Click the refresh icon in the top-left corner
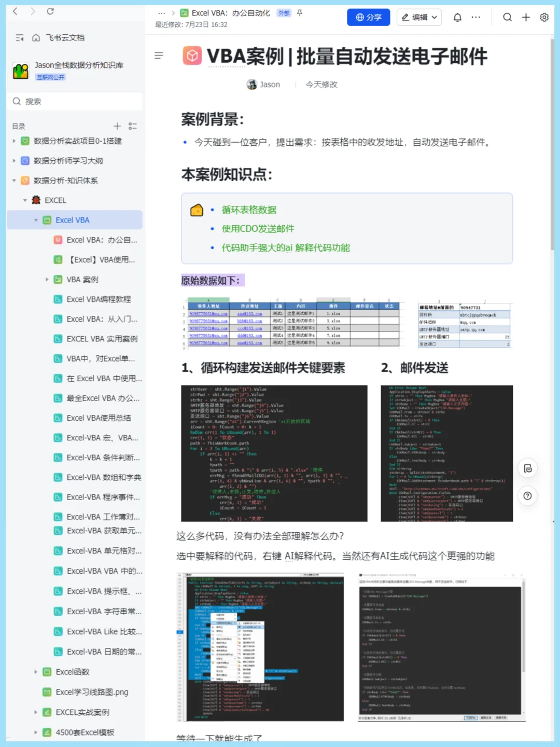 pyautogui.click(x=50, y=11)
